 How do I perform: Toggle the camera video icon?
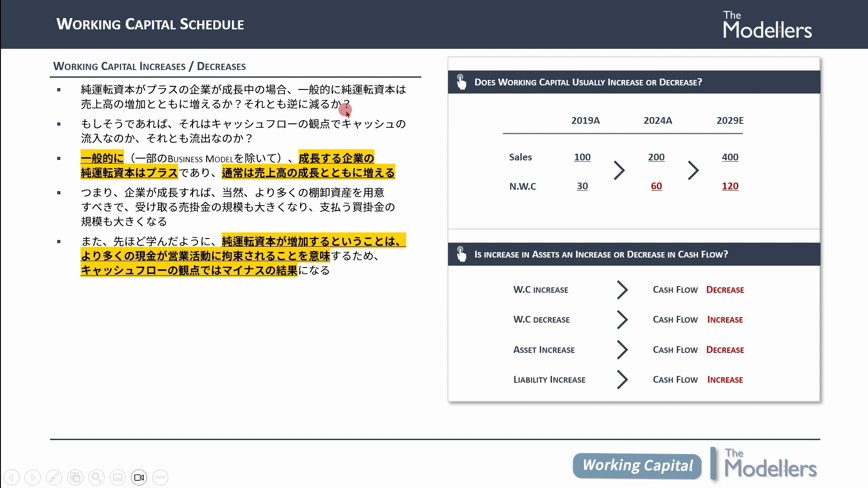(x=139, y=477)
